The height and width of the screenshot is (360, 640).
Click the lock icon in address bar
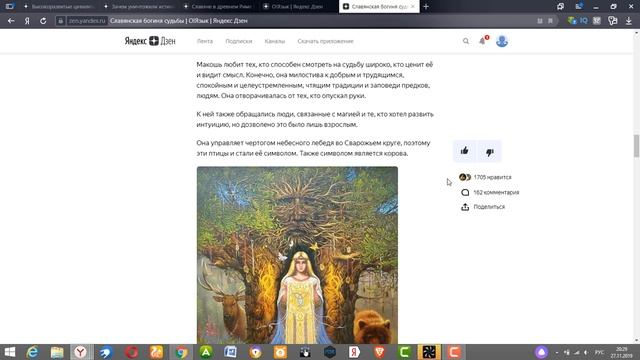60,21
